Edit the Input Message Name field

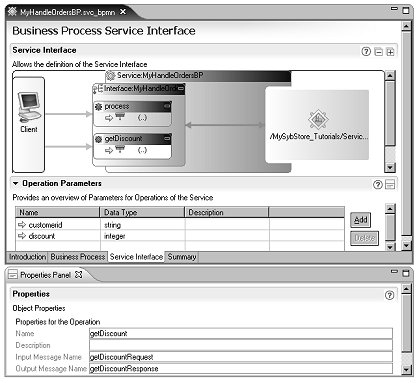(241, 357)
